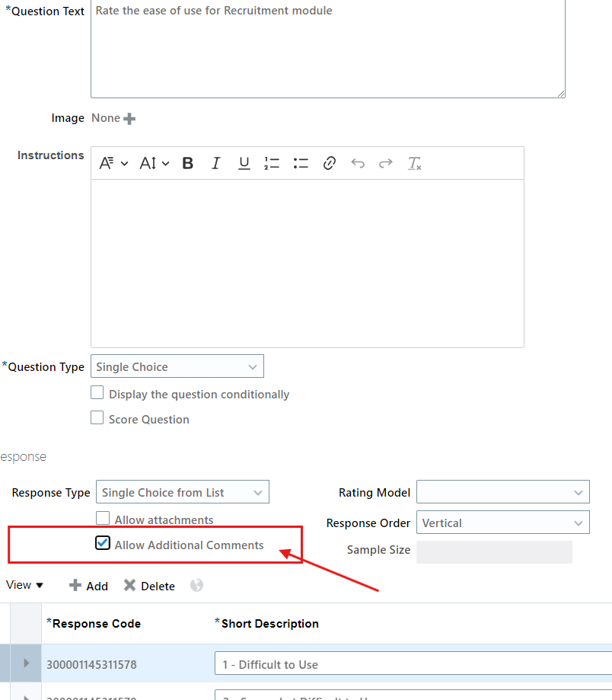
Task: Open the insert link tool
Action: tap(329, 162)
